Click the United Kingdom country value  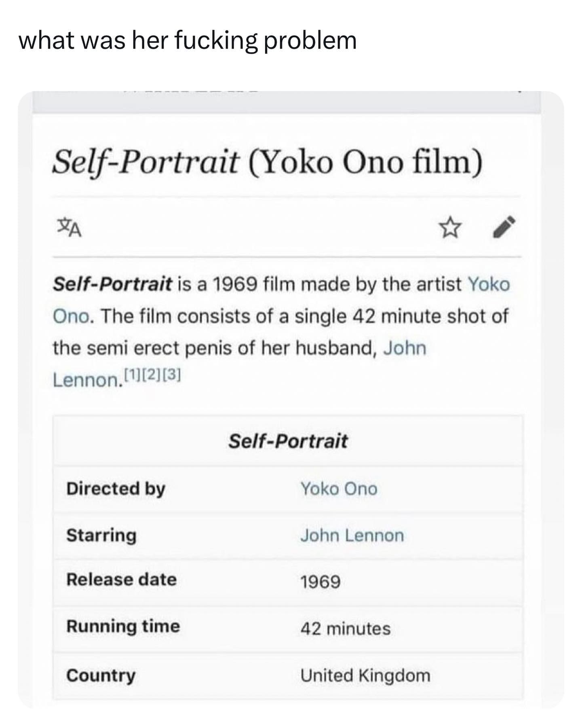tap(365, 675)
